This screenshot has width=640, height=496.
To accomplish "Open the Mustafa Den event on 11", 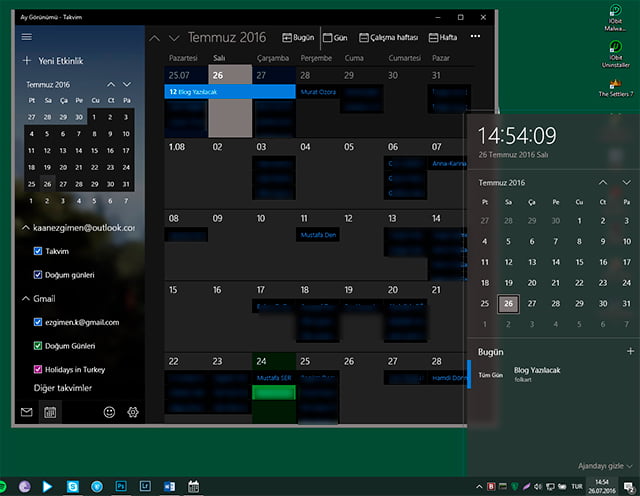I will point(318,235).
